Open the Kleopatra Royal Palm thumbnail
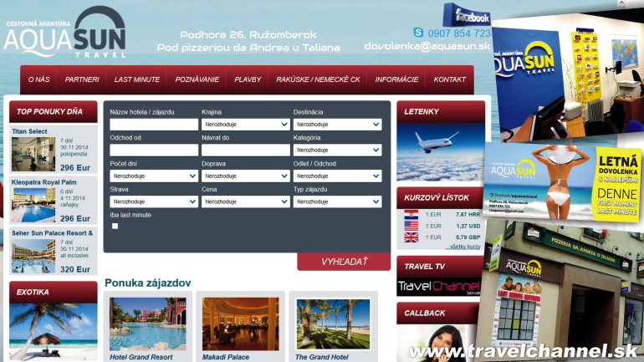The image size is (644, 362). pyautogui.click(x=33, y=205)
